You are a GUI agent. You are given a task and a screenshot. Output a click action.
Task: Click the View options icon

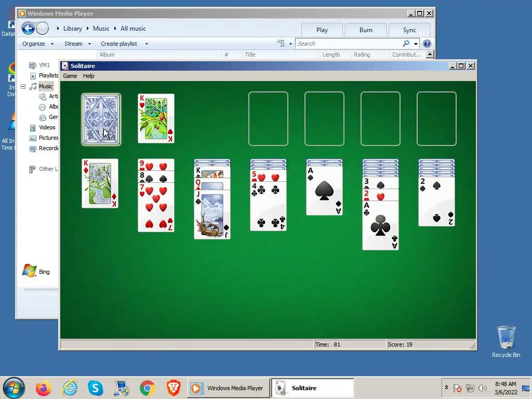[281, 44]
